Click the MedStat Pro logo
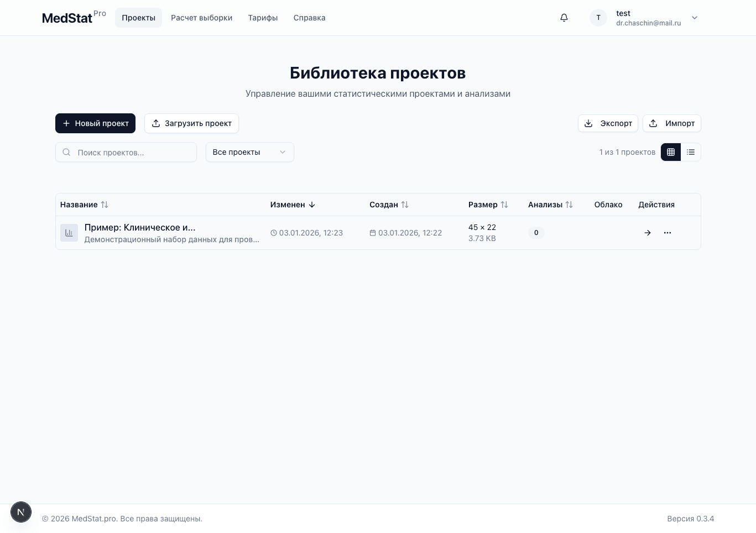This screenshot has height=533, width=756. click(x=74, y=18)
